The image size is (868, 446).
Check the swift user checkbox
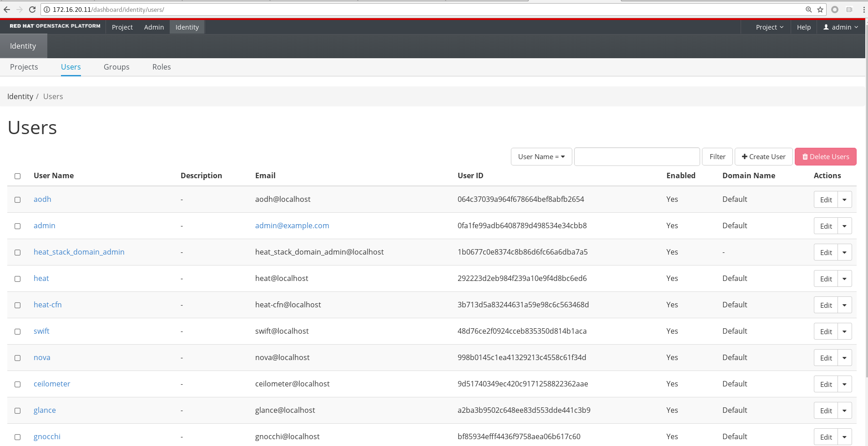(17, 331)
